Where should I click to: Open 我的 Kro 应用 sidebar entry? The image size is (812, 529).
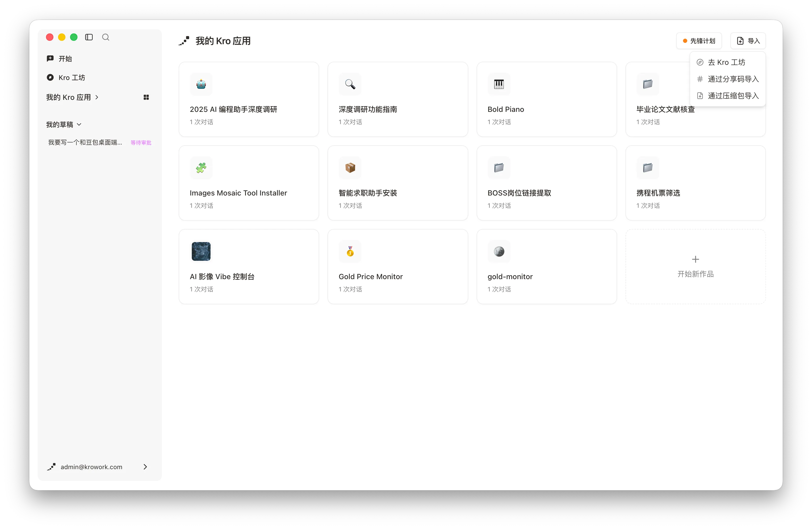(x=69, y=97)
